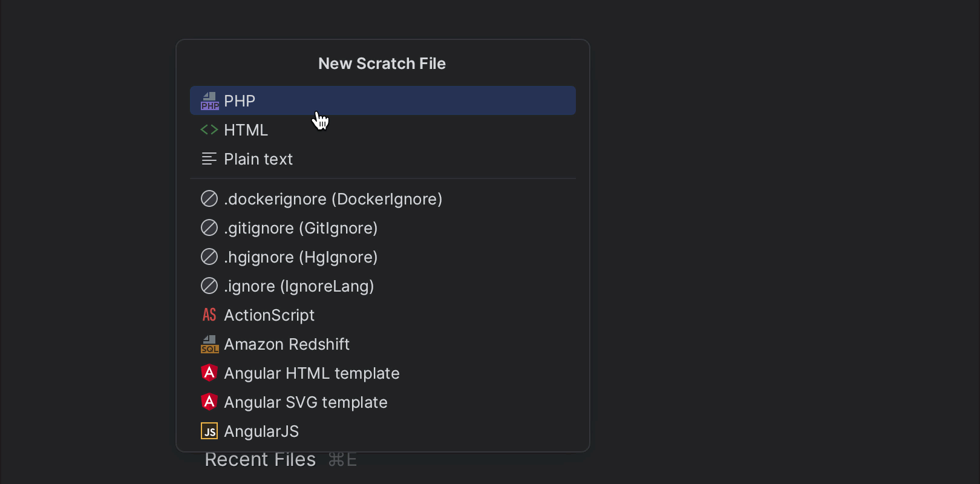
Task: Click the PHP file type icon
Action: (209, 101)
